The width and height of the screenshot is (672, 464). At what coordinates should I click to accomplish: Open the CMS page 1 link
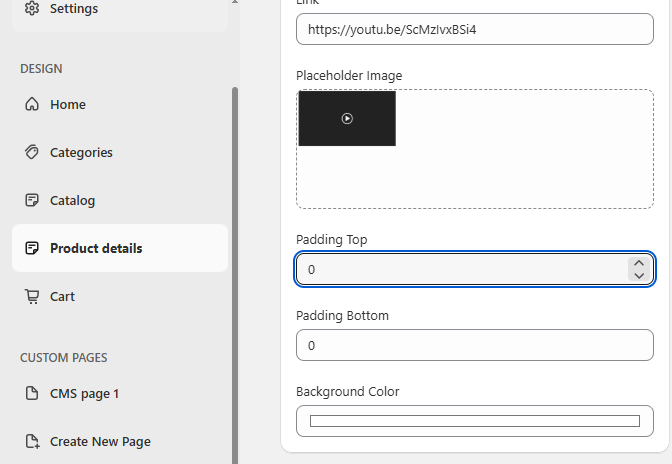click(120, 393)
